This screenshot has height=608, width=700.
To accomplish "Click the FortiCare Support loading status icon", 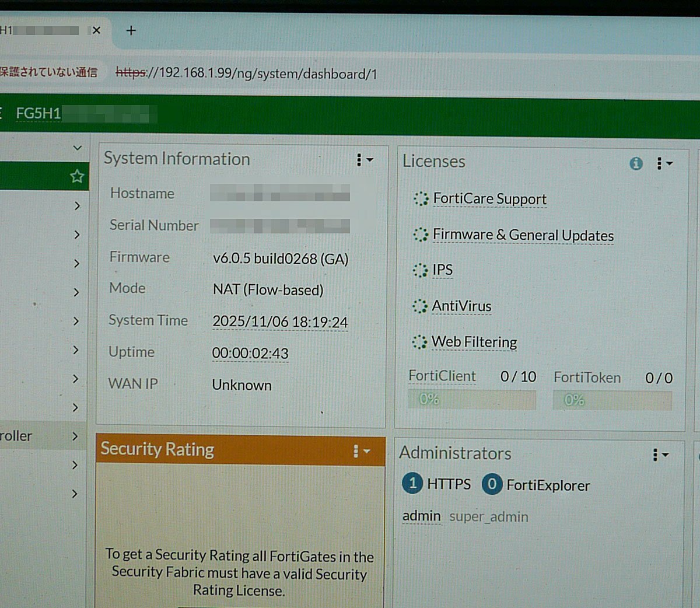I will [421, 199].
